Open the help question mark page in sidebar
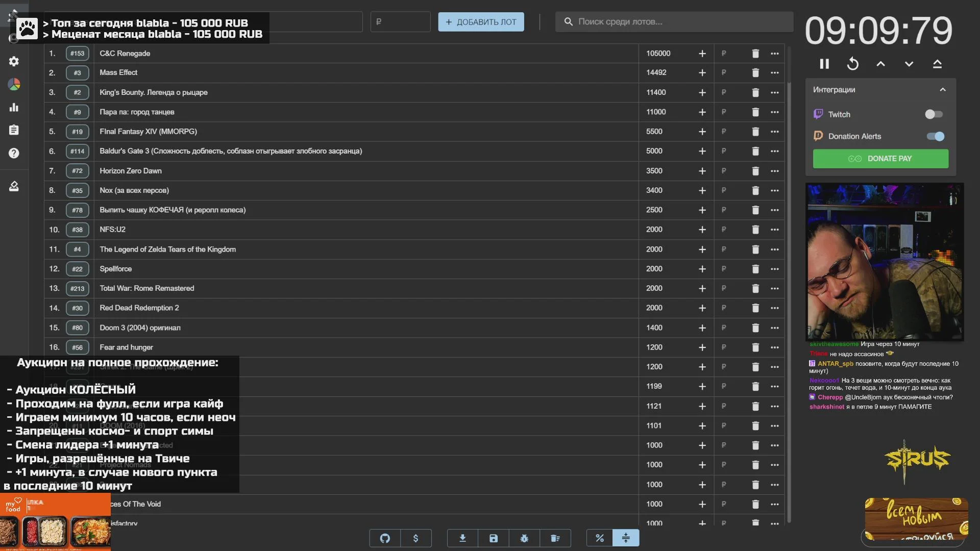 pos(14,153)
